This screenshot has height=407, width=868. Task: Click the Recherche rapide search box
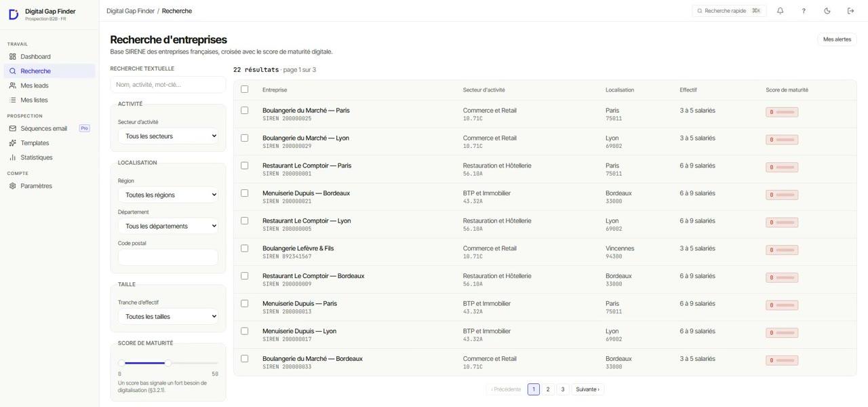pyautogui.click(x=729, y=11)
